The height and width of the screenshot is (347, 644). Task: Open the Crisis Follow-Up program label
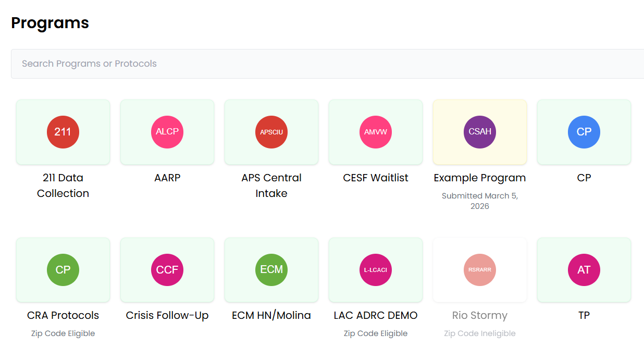coord(167,315)
